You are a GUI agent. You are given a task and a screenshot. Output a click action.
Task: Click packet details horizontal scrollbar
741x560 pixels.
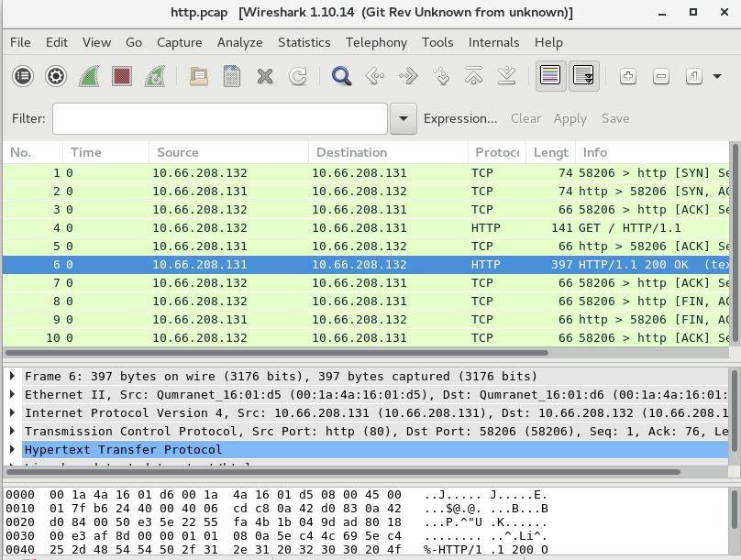343,472
